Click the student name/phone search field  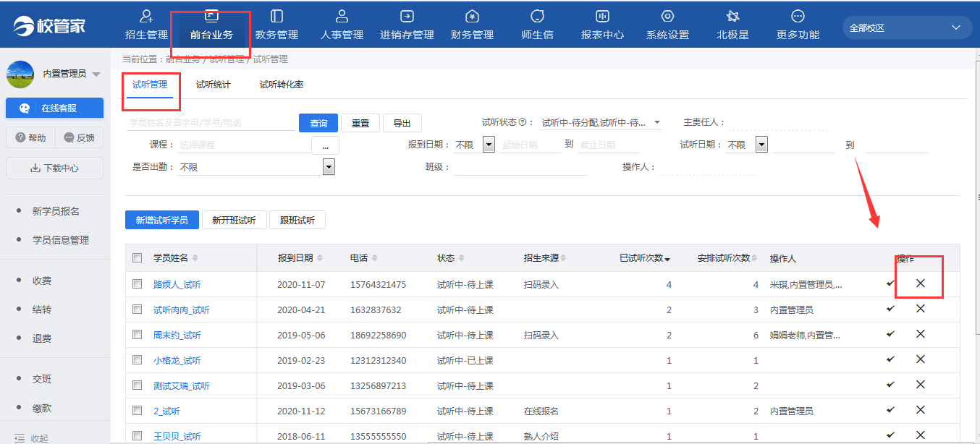(210, 123)
